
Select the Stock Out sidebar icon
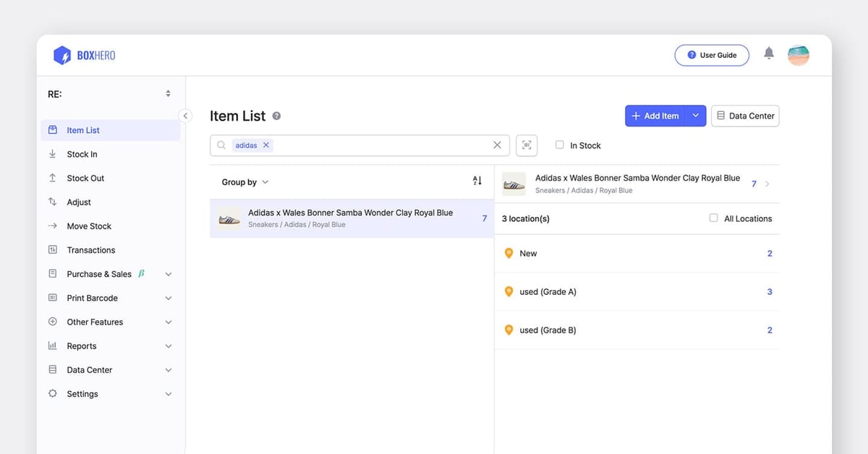coord(52,178)
